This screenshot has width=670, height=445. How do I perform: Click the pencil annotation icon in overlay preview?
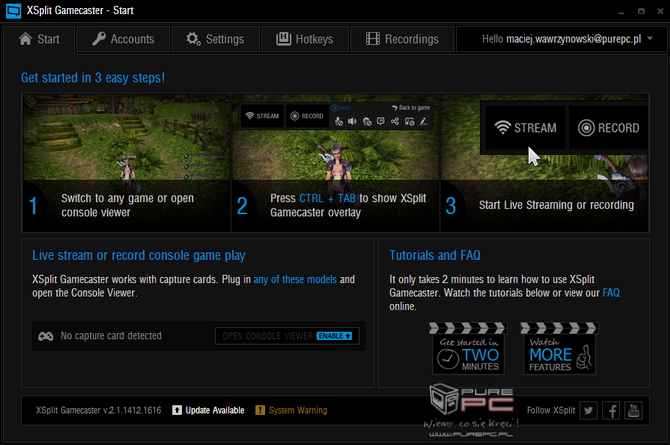423,121
